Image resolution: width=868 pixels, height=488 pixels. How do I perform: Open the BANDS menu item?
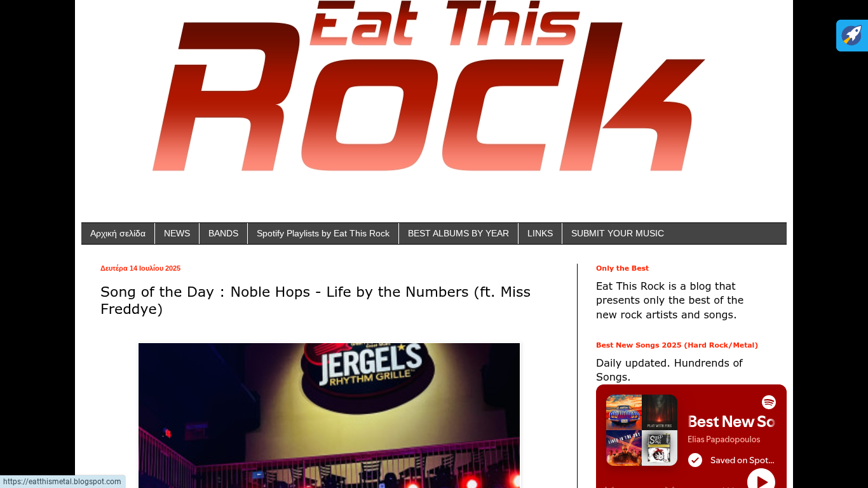(x=224, y=233)
